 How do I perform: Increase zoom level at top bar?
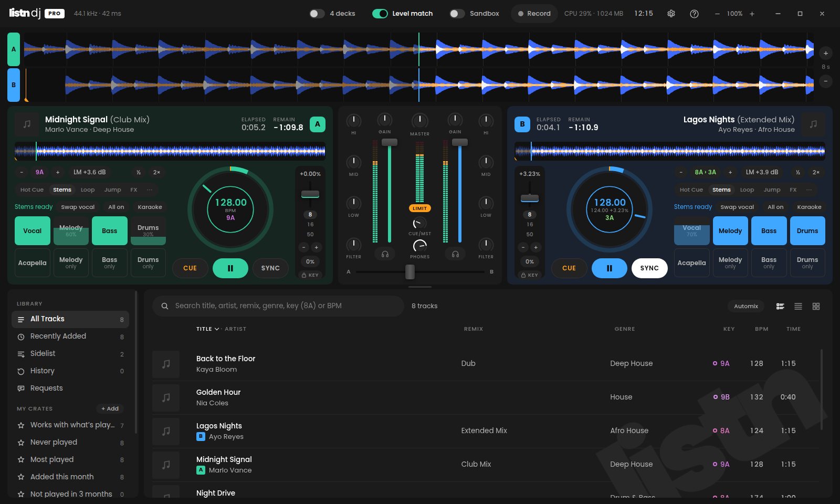(x=752, y=14)
